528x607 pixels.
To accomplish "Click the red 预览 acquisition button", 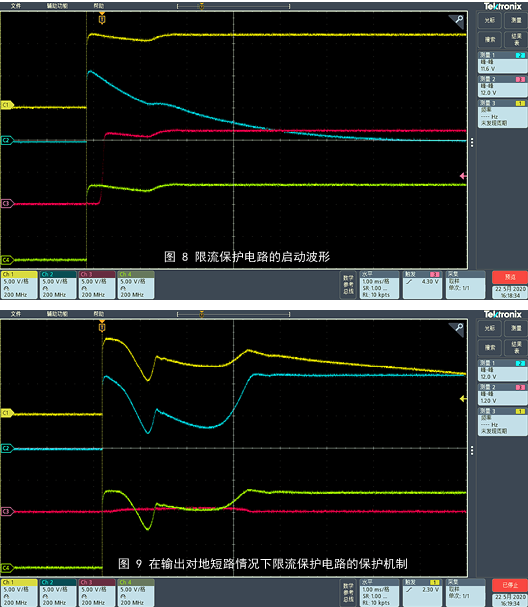I will pos(509,277).
